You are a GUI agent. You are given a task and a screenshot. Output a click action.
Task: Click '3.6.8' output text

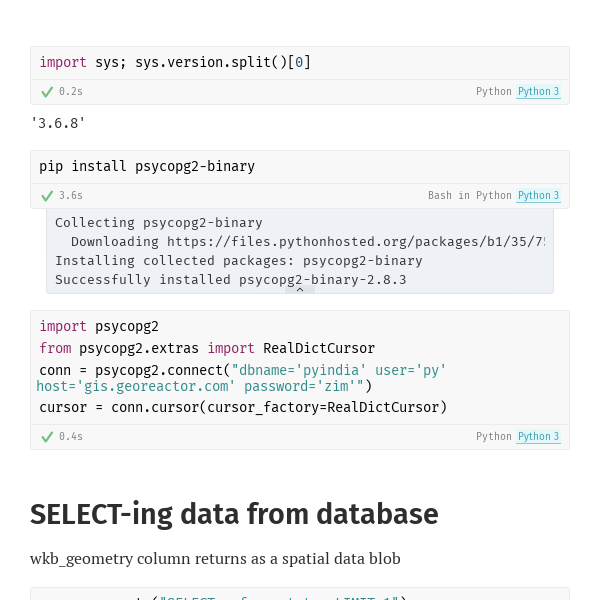(58, 123)
